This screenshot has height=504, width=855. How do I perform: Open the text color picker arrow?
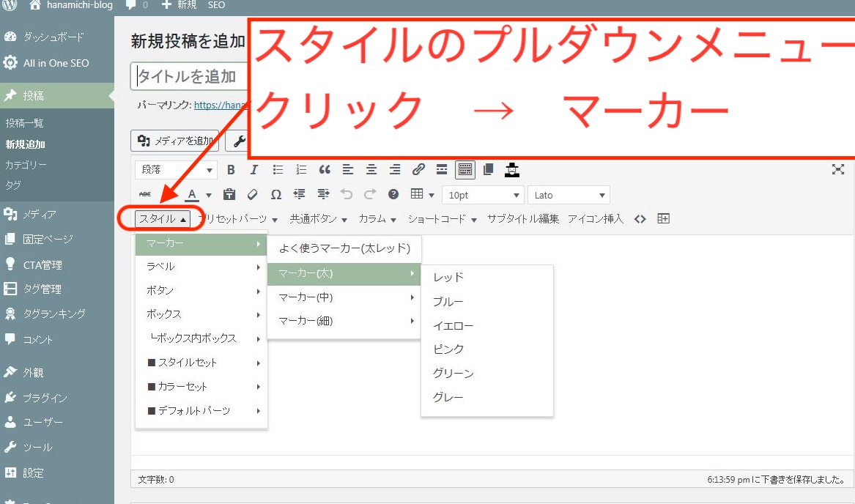pyautogui.click(x=209, y=196)
